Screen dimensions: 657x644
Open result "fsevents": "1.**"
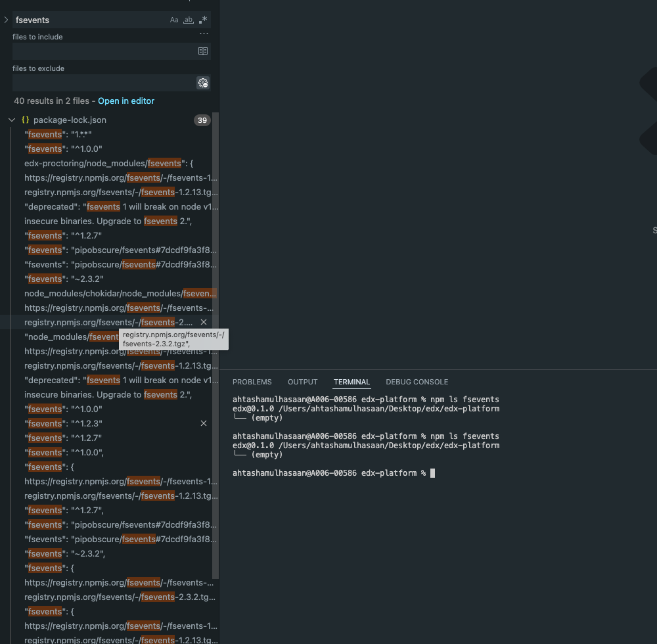click(58, 135)
